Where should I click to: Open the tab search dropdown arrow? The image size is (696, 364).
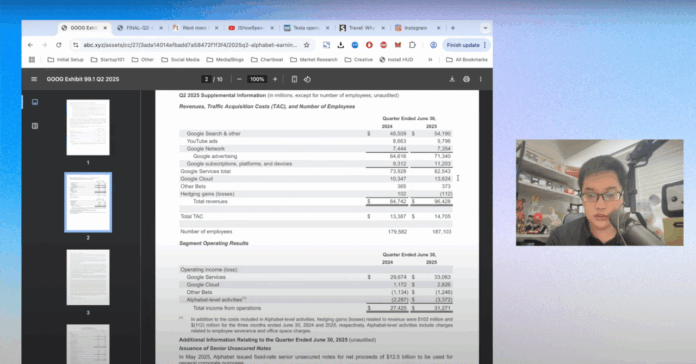pos(485,28)
